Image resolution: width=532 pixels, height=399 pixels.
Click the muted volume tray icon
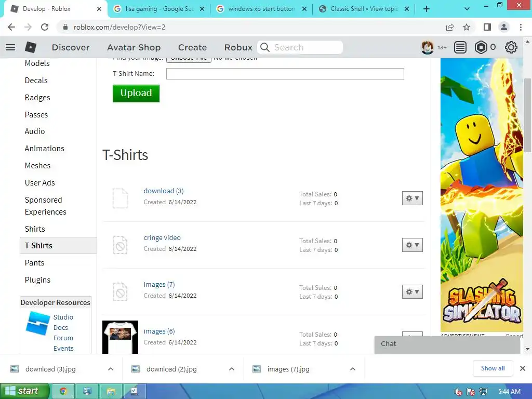[458, 392]
